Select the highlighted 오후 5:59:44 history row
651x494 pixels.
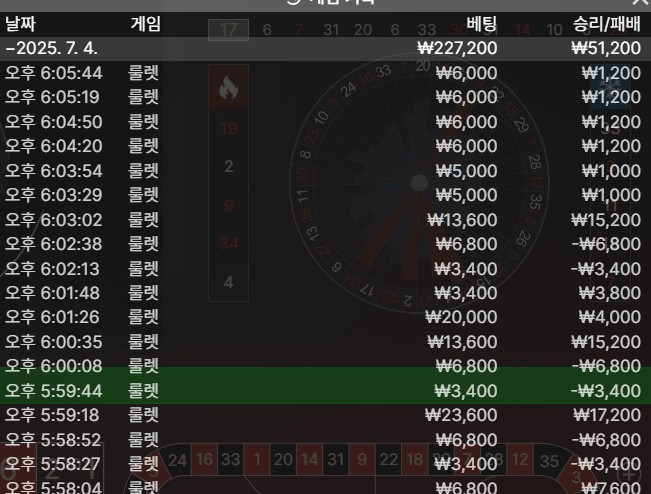pos(325,390)
